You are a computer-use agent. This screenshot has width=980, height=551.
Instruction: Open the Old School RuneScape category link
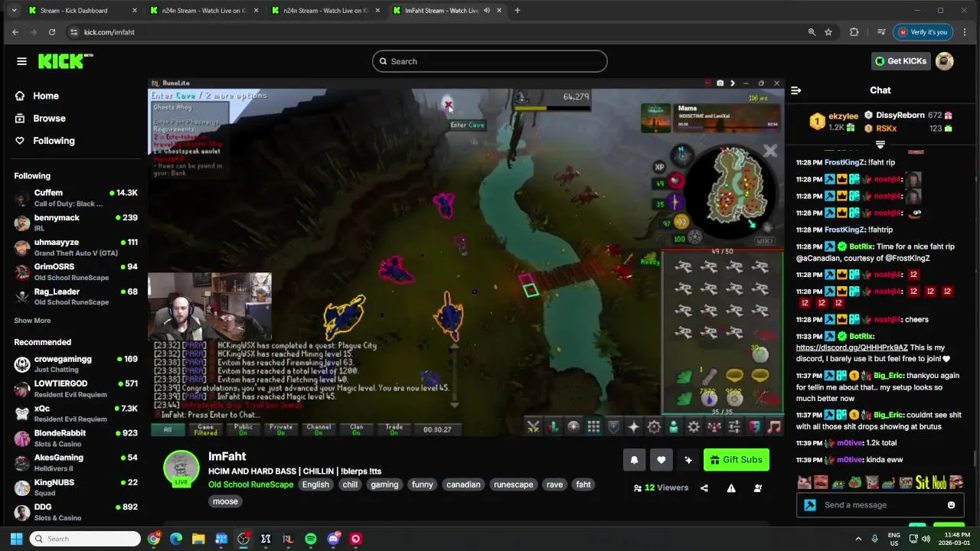[250, 484]
